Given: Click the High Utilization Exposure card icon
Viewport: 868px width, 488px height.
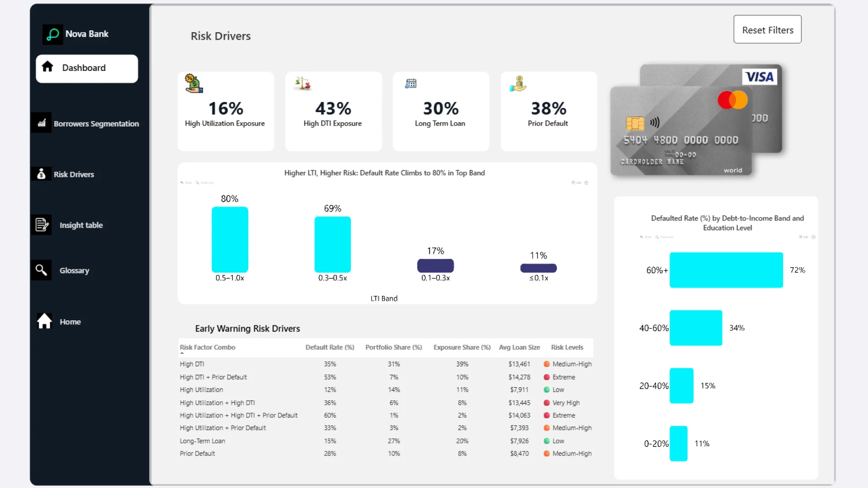Looking at the screenshot, I should tap(194, 84).
